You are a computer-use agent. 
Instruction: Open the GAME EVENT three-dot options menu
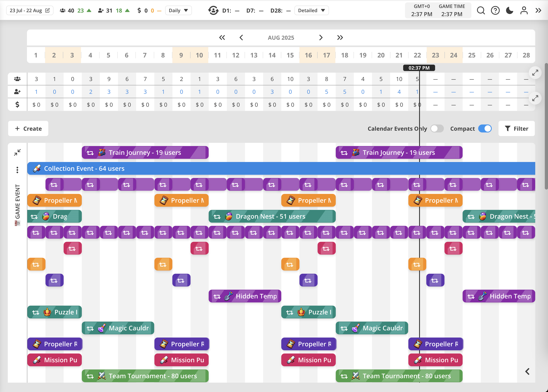click(17, 170)
